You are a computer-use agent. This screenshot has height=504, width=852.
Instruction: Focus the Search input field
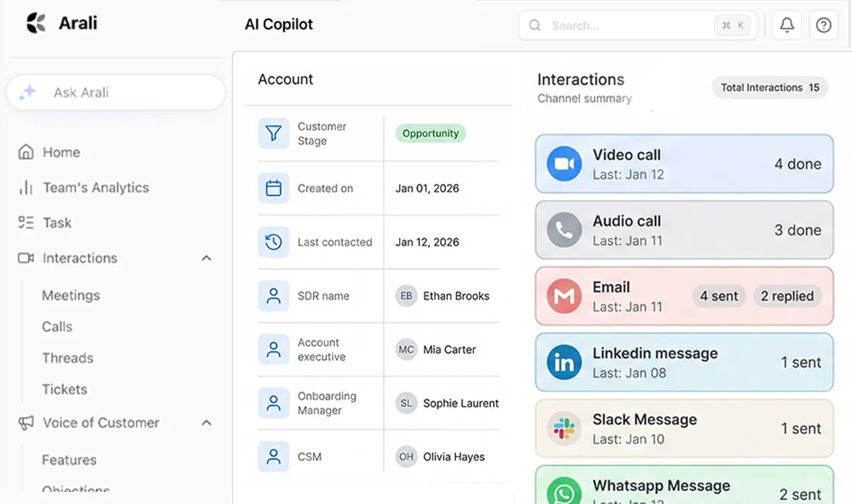tap(625, 26)
